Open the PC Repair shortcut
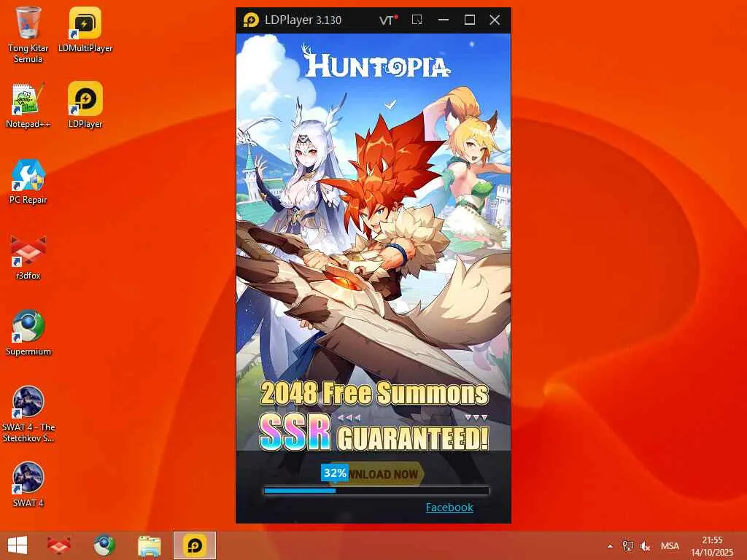747x560 pixels. point(28,182)
